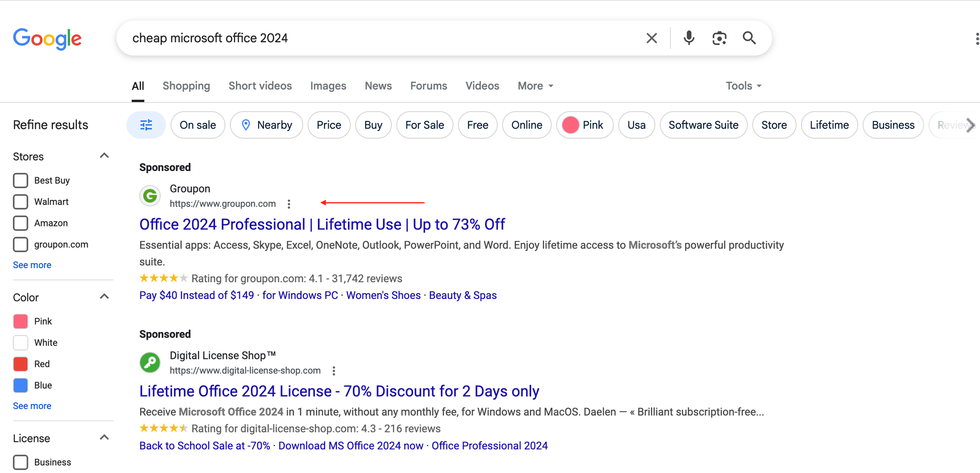
Task: Apply the Pink color filter chip
Action: click(585, 125)
